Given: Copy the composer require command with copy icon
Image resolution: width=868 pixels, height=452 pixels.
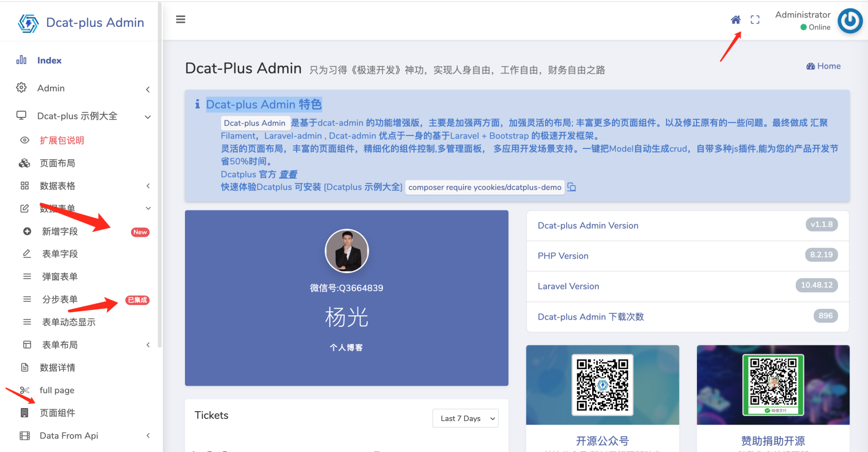Looking at the screenshot, I should click(x=571, y=187).
